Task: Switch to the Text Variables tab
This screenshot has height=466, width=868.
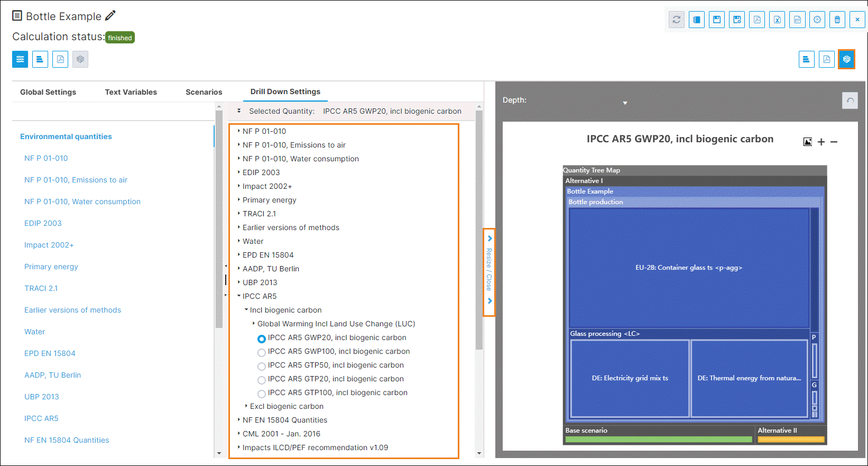Action: coord(131,92)
